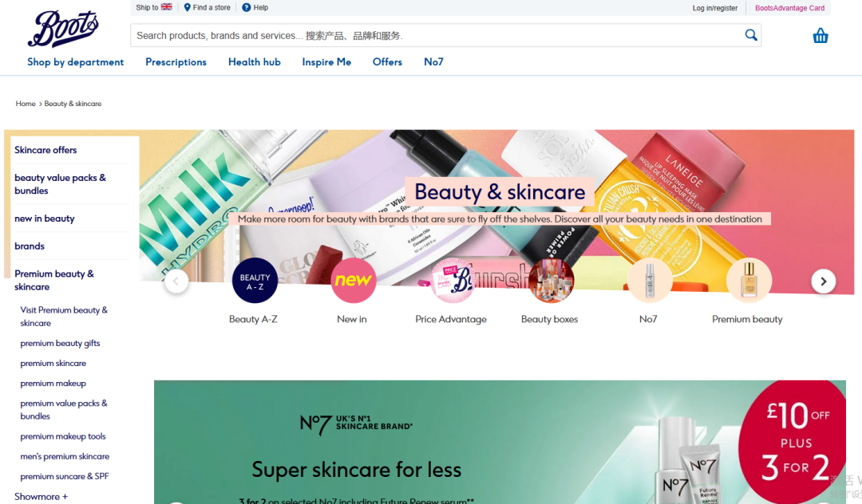862x504 pixels.
Task: Click the Find a store pin icon
Action: pos(187,8)
